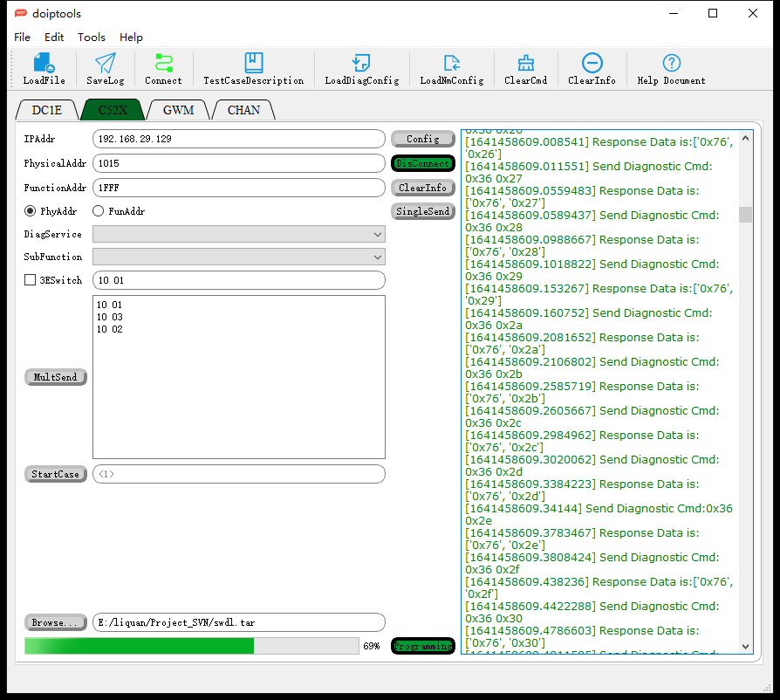Open LoadNmConfig from the toolbar
This screenshot has height=700, width=780.
point(450,69)
